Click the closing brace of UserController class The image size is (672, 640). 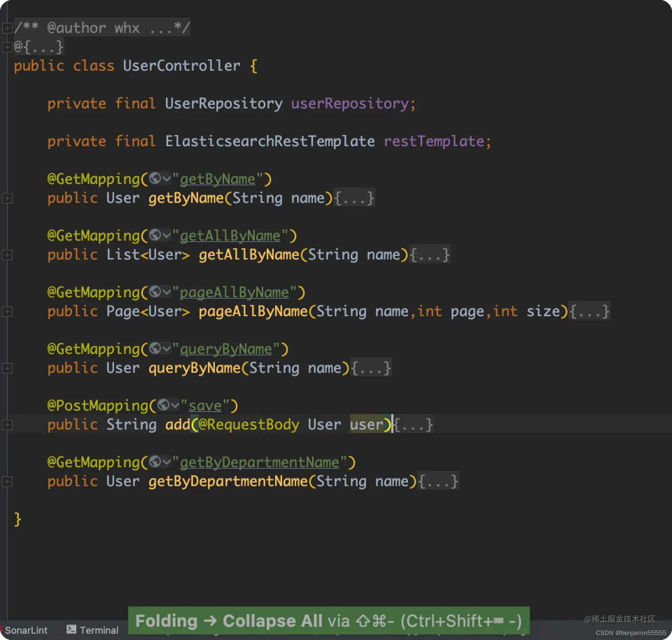pyautogui.click(x=18, y=519)
